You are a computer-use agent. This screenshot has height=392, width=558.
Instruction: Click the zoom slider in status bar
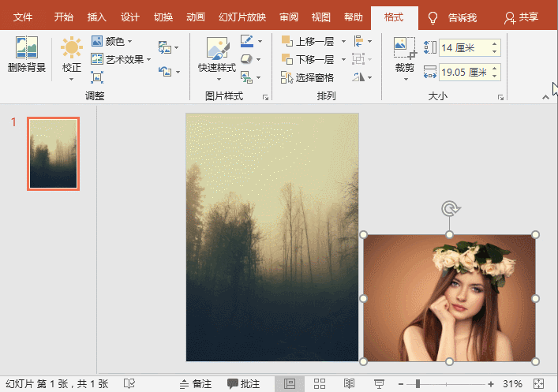(x=418, y=384)
